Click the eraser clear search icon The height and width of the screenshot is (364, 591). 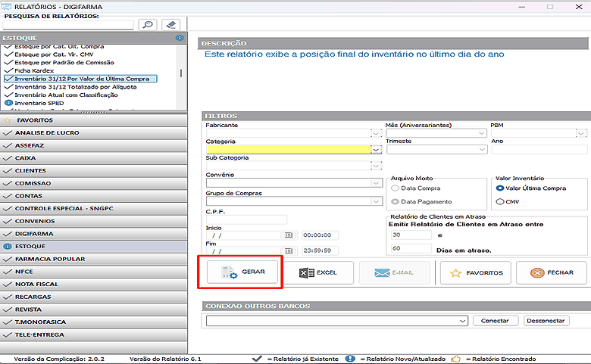click(x=170, y=25)
